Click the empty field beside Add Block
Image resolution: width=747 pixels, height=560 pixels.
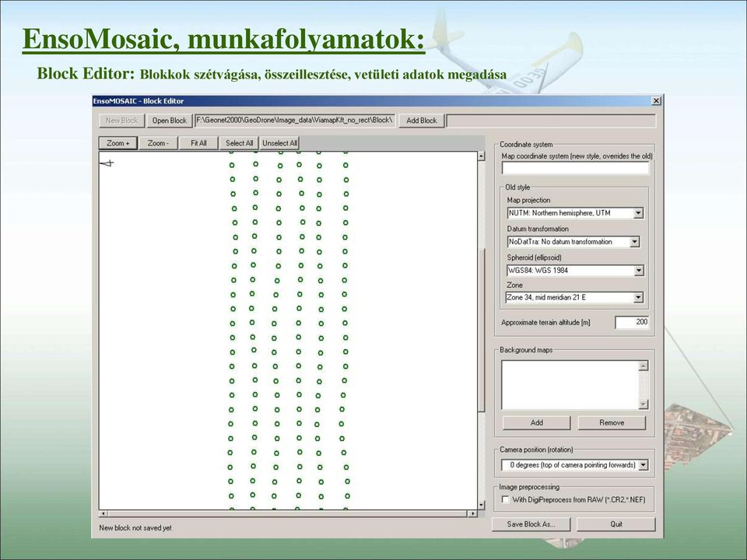(551, 121)
